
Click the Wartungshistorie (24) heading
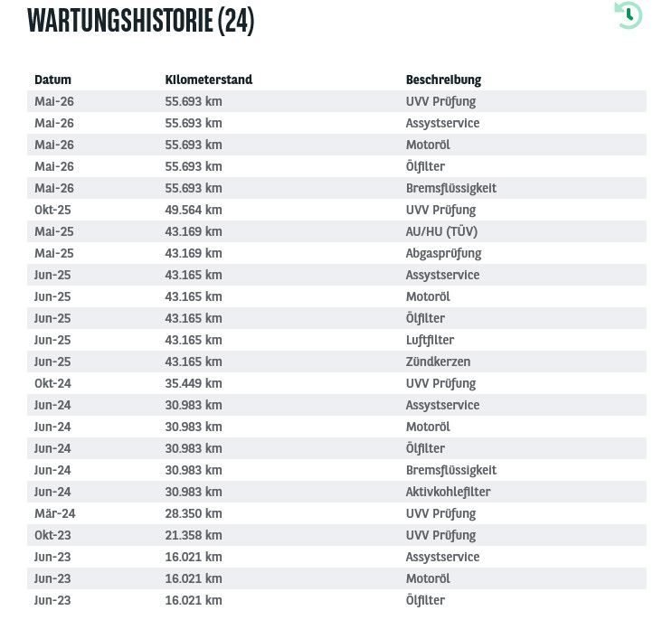tap(140, 20)
